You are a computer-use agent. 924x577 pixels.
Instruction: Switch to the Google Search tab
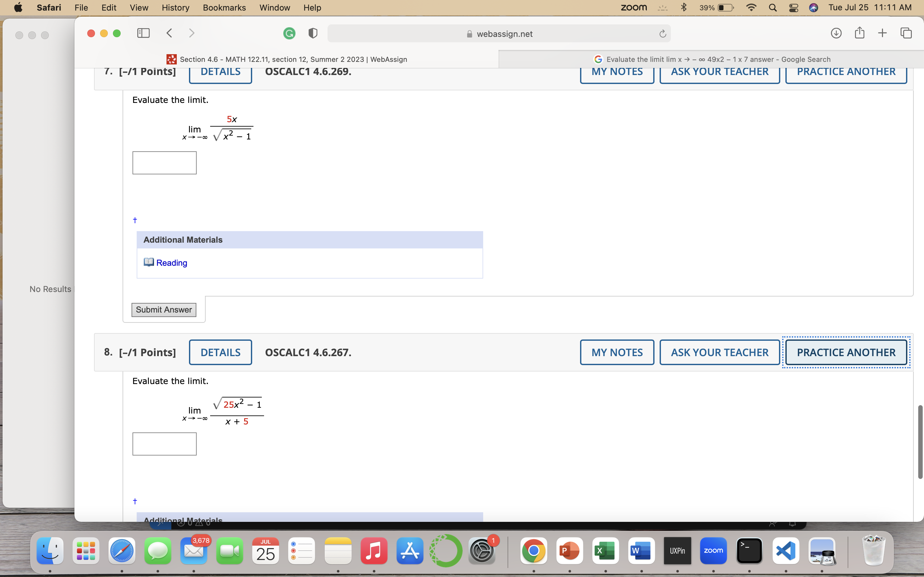point(712,59)
